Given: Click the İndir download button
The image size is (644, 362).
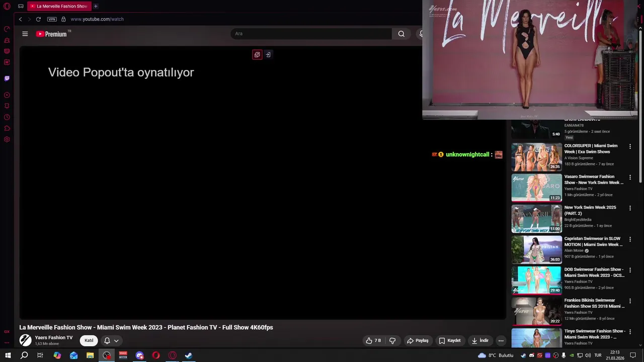Looking at the screenshot, I should pyautogui.click(x=480, y=340).
